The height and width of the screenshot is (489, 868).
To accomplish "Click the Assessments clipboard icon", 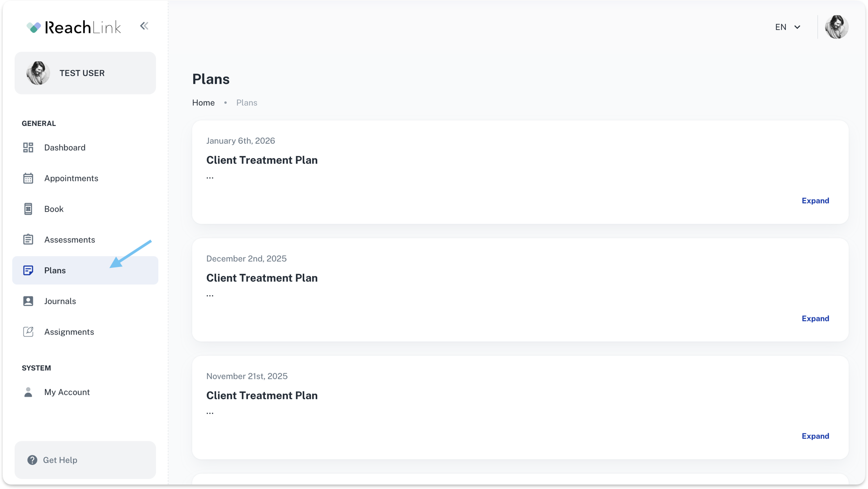I will [x=28, y=240].
